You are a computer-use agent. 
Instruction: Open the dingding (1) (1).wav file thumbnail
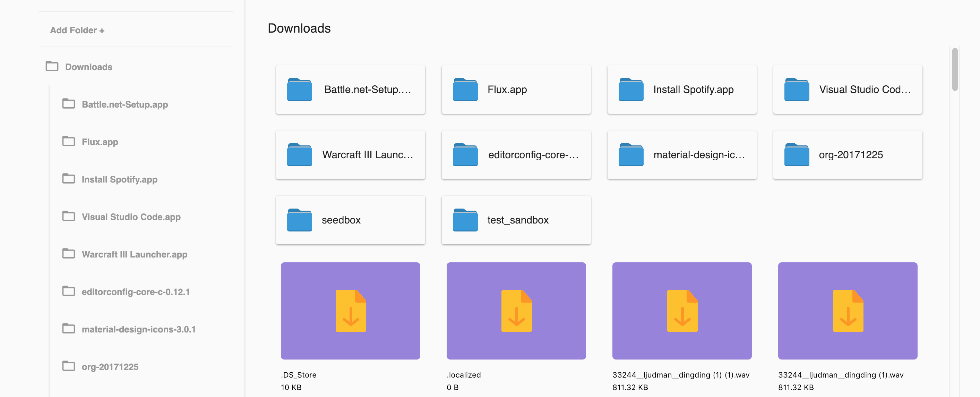pos(682,311)
